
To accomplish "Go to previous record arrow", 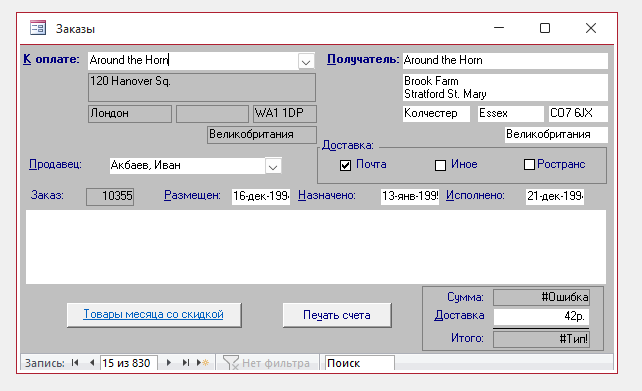I will (92, 363).
